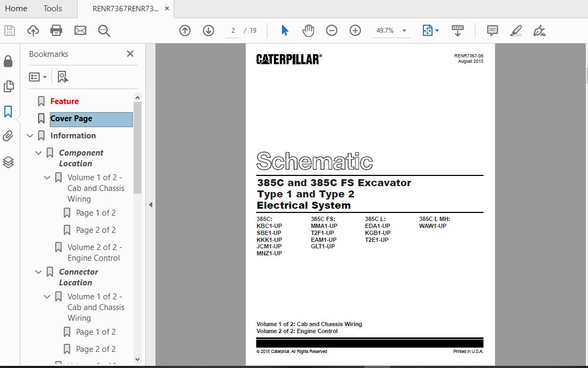Activate the Hand pan tool
The height and width of the screenshot is (368, 588).
[308, 31]
